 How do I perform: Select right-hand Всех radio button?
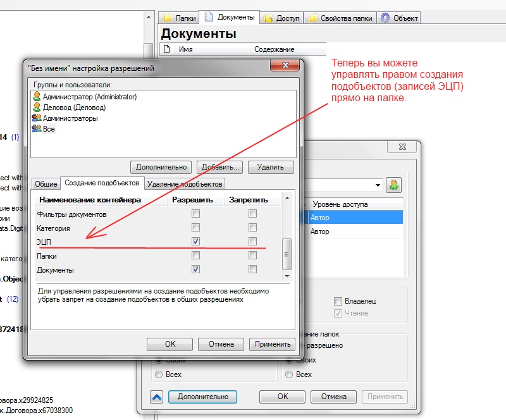tap(289, 374)
